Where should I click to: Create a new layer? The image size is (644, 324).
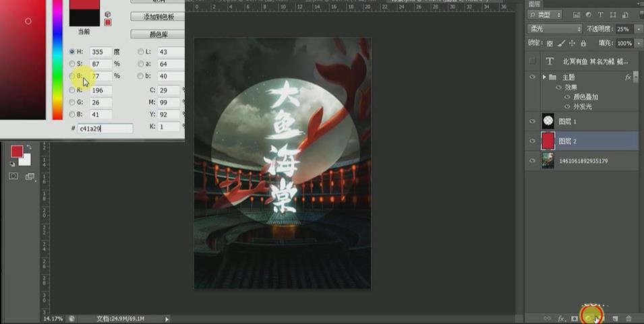click(x=615, y=318)
